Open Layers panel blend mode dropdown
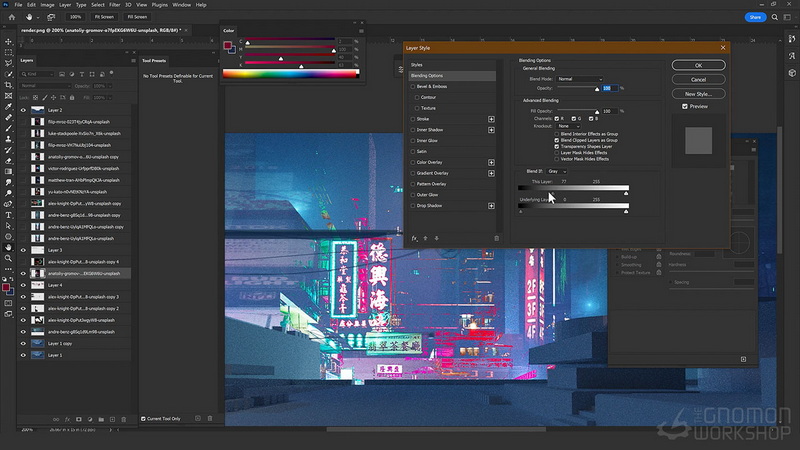800x450 pixels. [x=45, y=86]
